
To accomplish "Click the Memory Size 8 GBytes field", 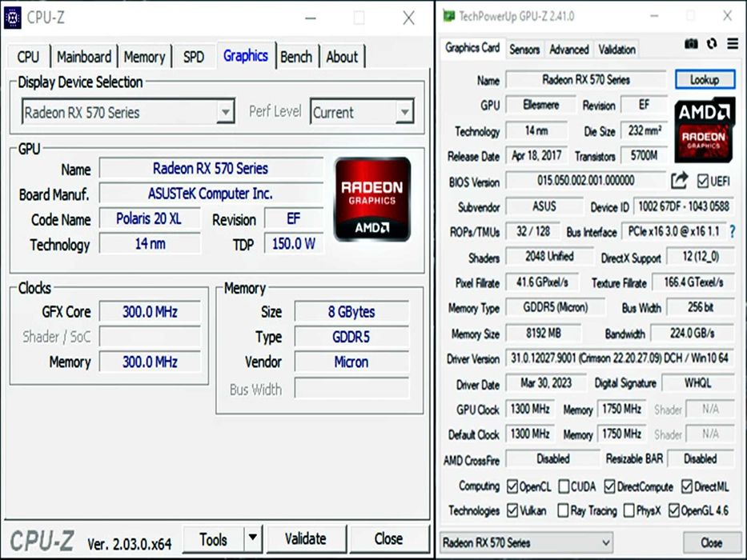I will (351, 312).
